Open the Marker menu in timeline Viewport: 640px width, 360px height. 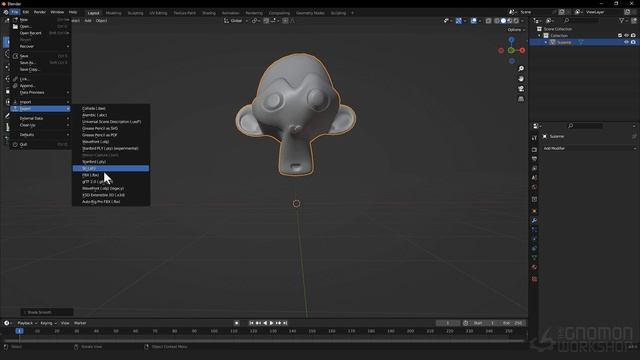[80, 323]
